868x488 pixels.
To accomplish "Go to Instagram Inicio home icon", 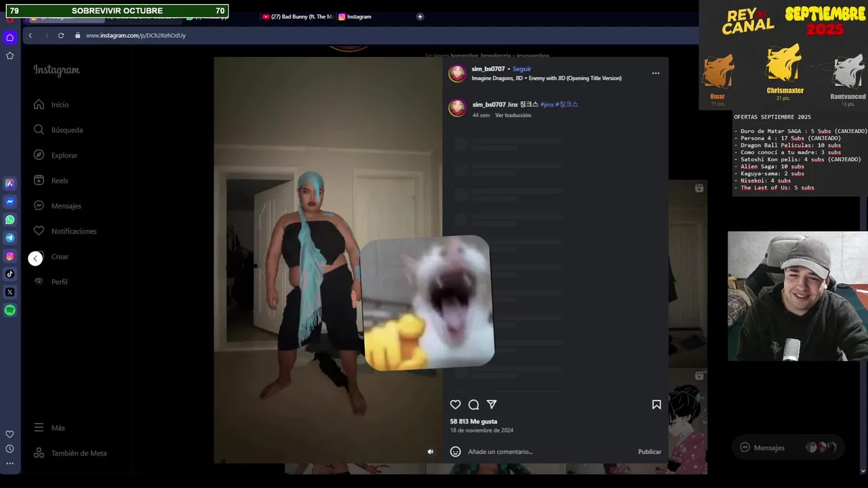I will point(39,104).
